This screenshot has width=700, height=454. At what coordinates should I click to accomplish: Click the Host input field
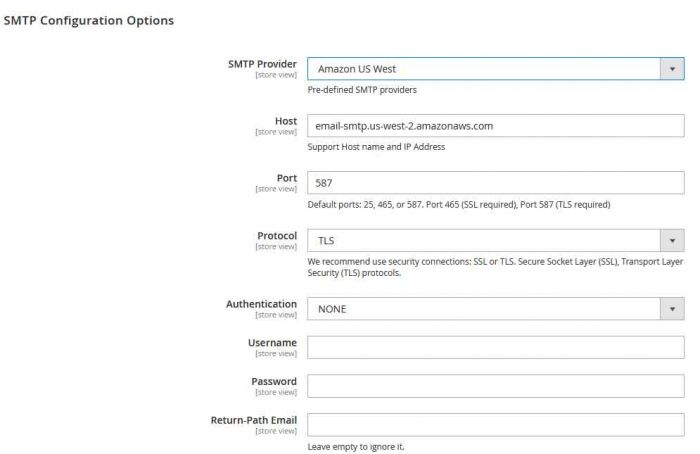(496, 126)
